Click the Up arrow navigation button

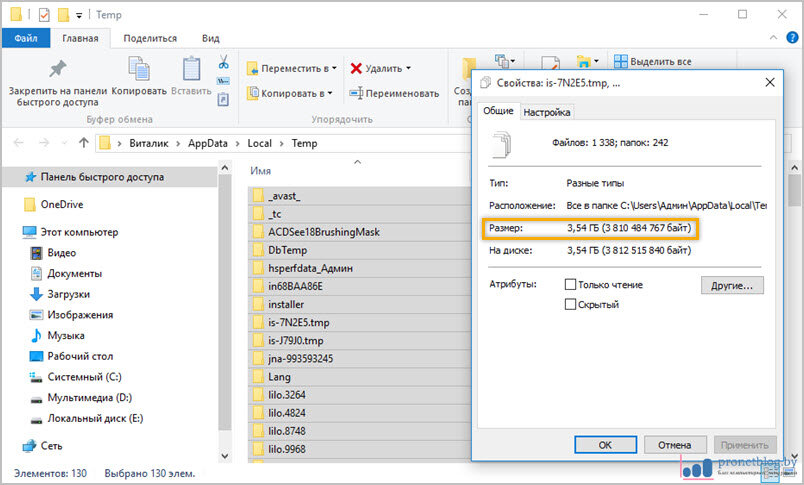point(84,143)
